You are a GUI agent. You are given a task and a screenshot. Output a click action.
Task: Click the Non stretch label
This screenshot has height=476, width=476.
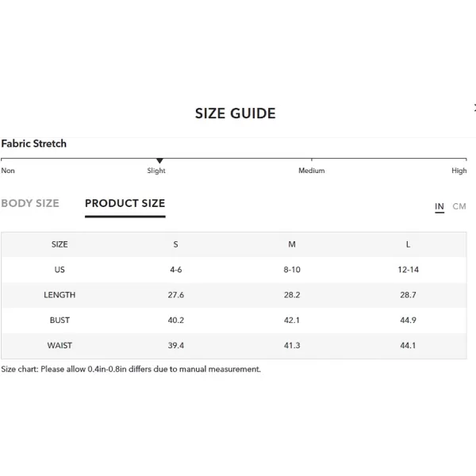pyautogui.click(x=8, y=171)
